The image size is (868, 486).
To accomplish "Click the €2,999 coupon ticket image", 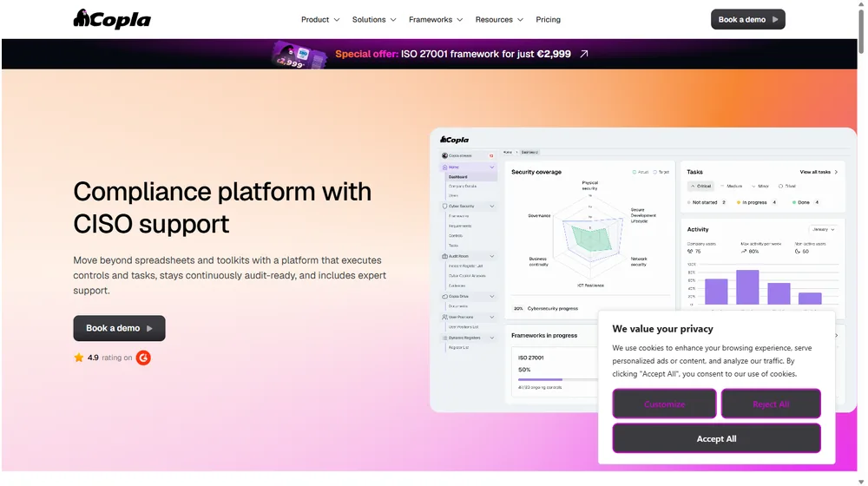I will (x=299, y=56).
